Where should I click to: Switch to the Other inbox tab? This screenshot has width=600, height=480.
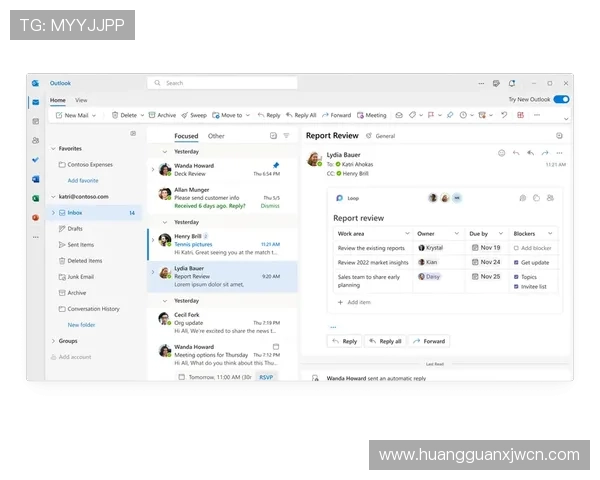click(x=216, y=136)
